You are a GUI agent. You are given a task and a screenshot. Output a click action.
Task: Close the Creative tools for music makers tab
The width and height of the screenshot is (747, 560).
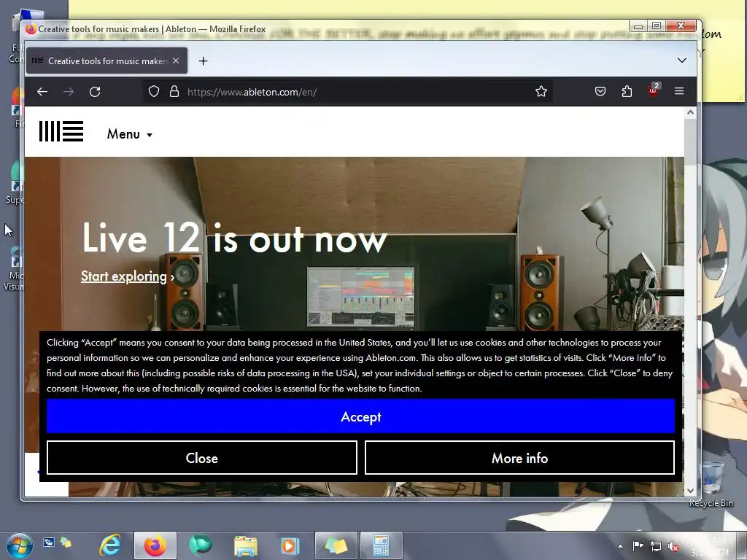pos(176,61)
